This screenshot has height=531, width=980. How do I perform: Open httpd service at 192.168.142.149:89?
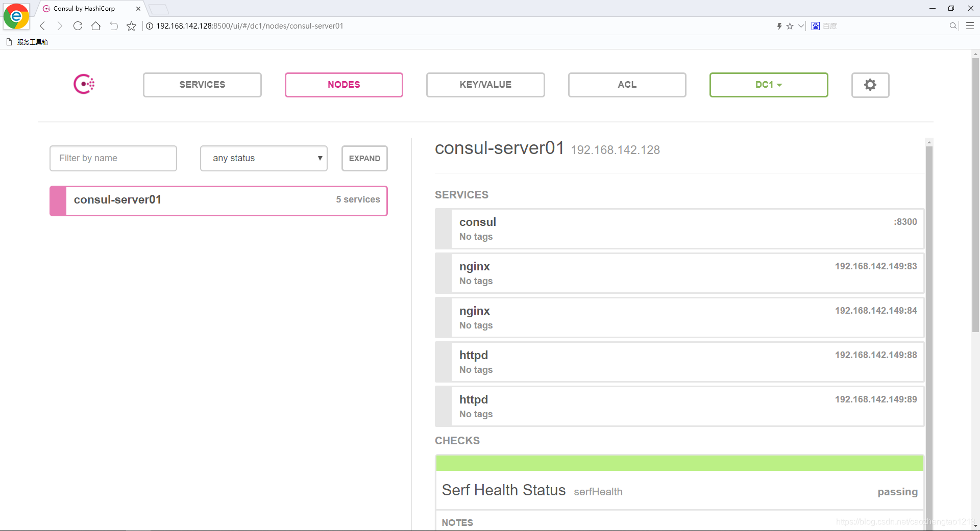(x=679, y=406)
